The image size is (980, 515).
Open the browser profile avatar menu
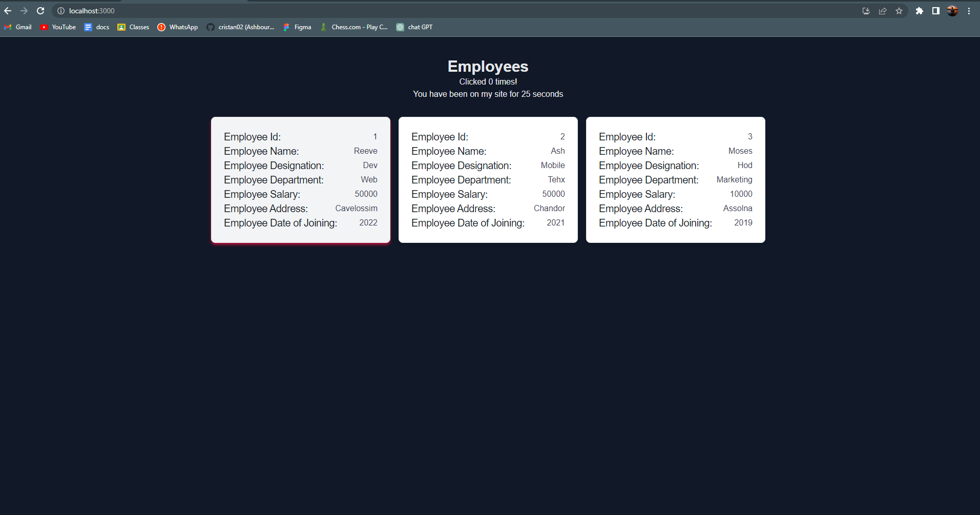point(952,10)
